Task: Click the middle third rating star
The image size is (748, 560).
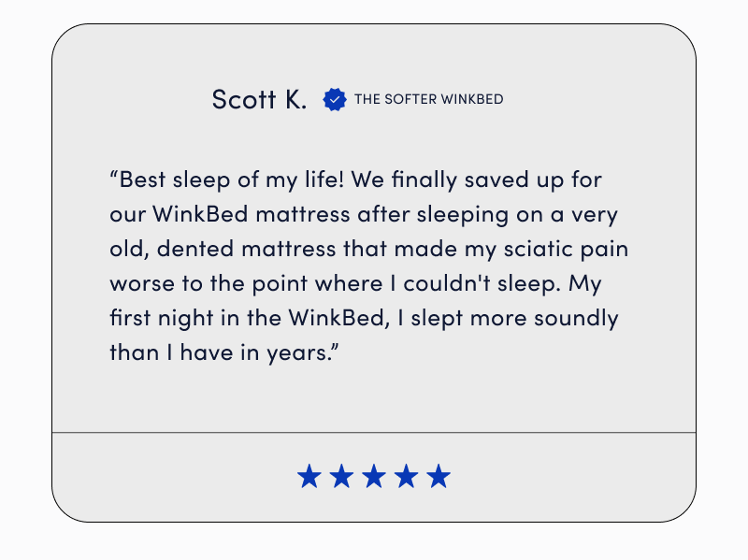Action: click(x=374, y=476)
